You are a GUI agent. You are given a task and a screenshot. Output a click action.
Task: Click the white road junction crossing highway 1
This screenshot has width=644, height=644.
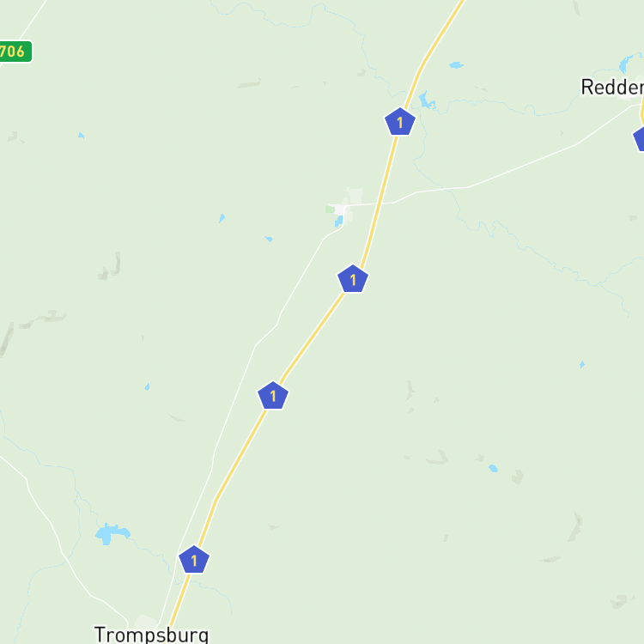380,204
